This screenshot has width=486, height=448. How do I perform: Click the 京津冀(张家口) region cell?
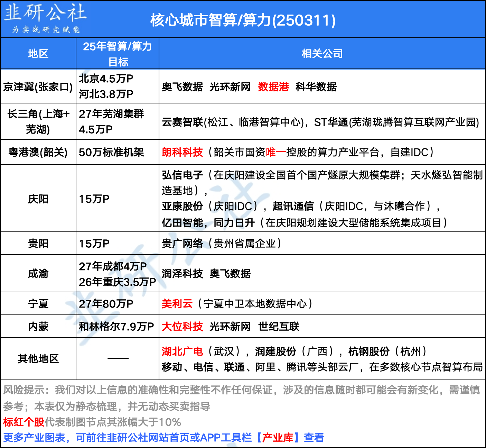(x=38, y=87)
